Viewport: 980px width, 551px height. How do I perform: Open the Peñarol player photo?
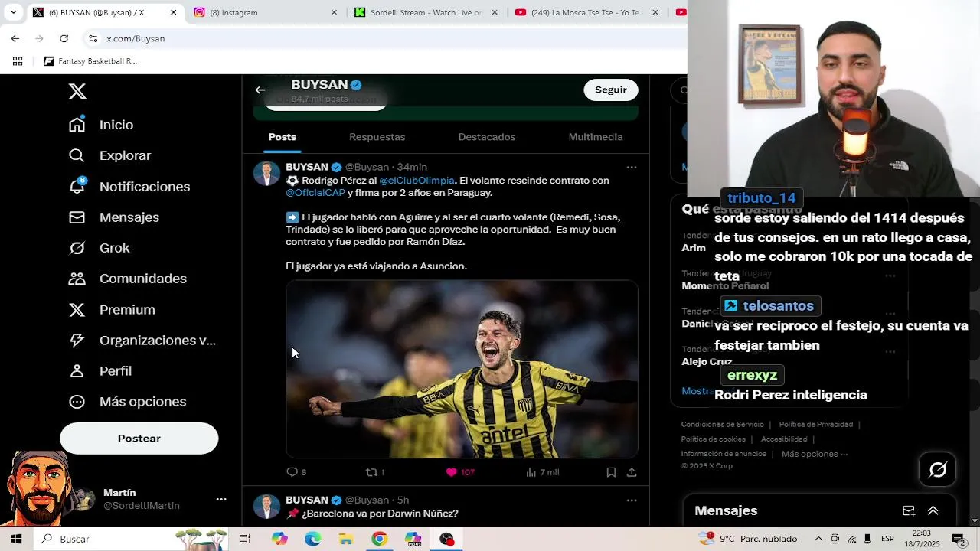(462, 369)
